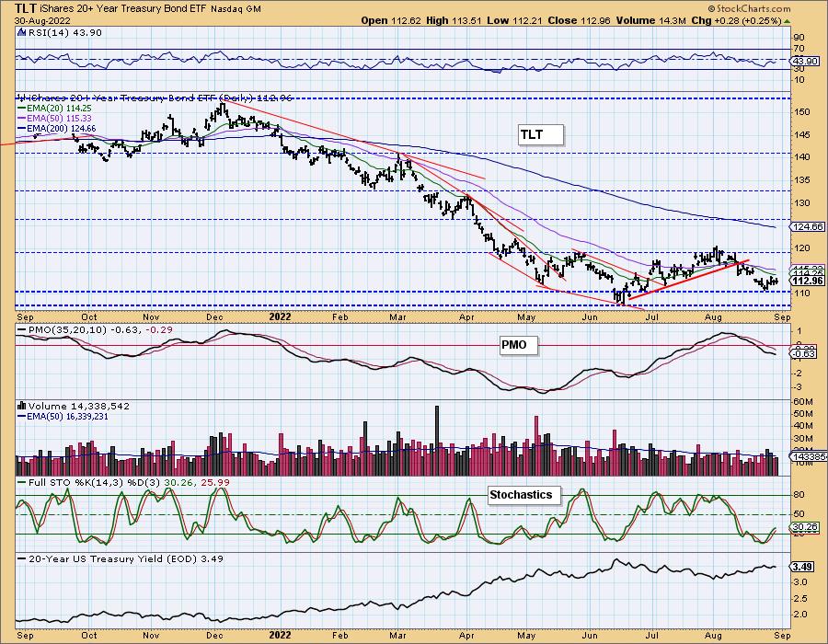Click the 2.5 level on yield axis
The width and height of the screenshot is (828, 644).
click(x=800, y=598)
